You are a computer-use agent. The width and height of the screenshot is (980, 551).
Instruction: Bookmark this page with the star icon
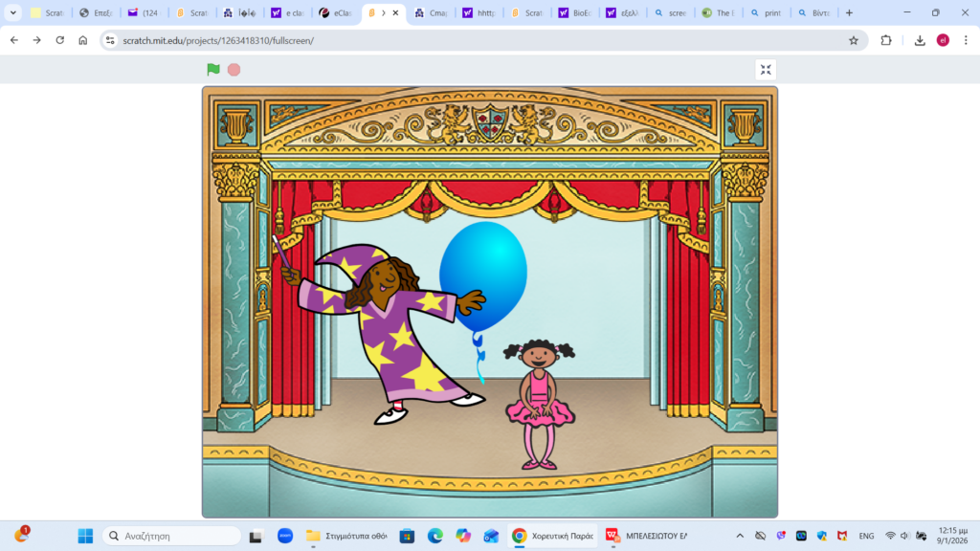[x=854, y=40]
